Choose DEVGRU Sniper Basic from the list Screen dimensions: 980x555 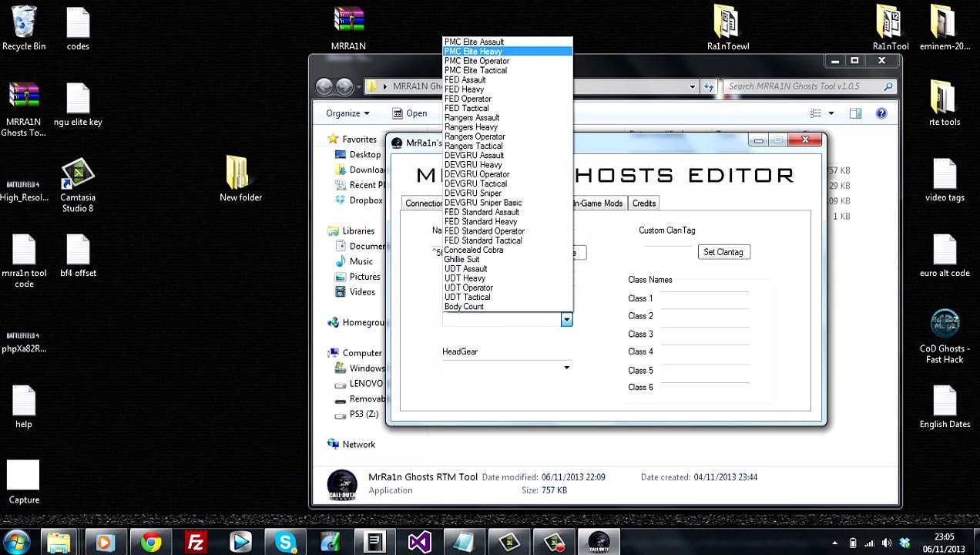508,203
